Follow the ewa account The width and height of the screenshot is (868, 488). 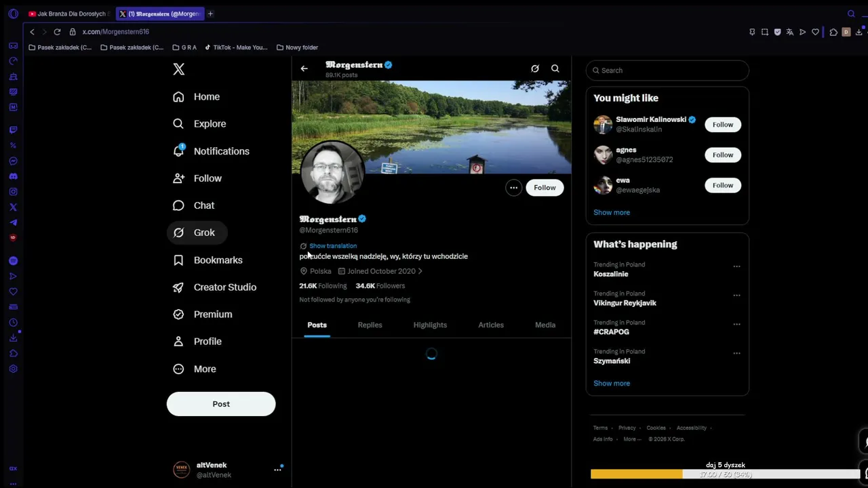[723, 186]
